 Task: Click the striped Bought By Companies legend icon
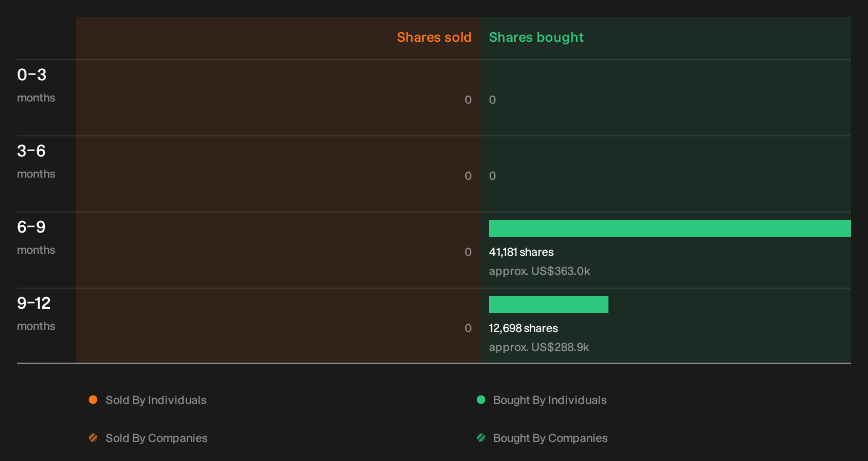[x=481, y=438]
